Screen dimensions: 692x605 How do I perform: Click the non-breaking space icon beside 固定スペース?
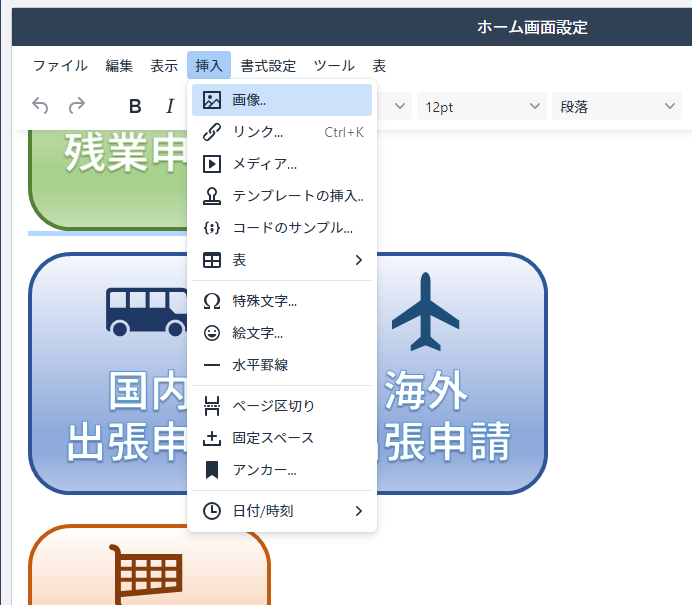212,438
